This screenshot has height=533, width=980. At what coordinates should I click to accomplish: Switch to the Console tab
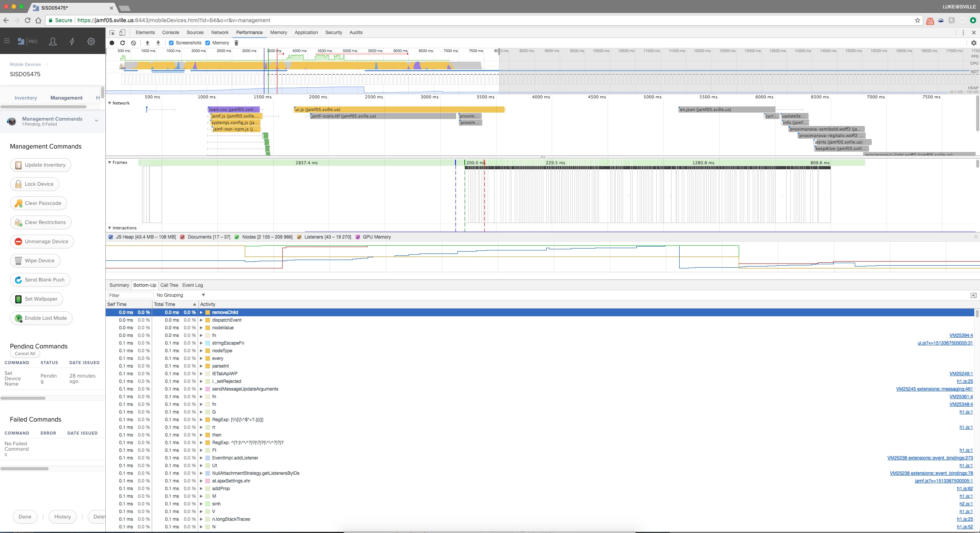[x=170, y=33]
